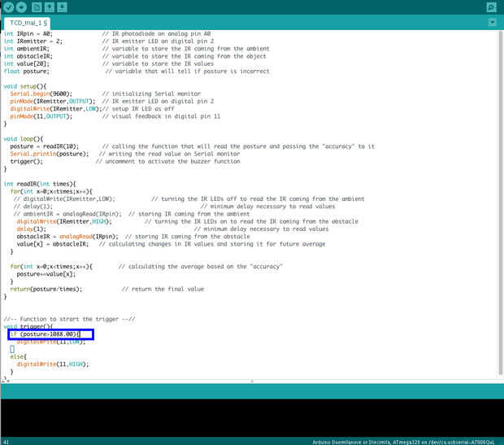
Task: Click comment 'initializing Serial monitor'
Action: [151, 94]
